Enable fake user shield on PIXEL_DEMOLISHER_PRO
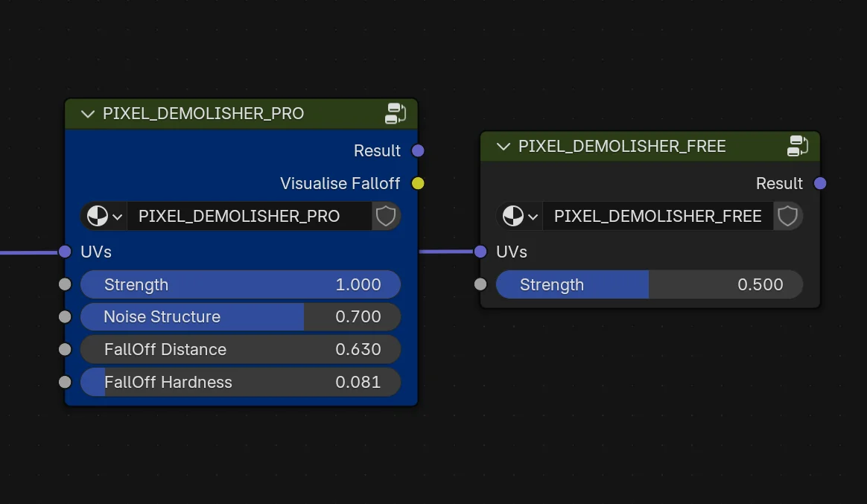The height and width of the screenshot is (504, 867). (386, 216)
